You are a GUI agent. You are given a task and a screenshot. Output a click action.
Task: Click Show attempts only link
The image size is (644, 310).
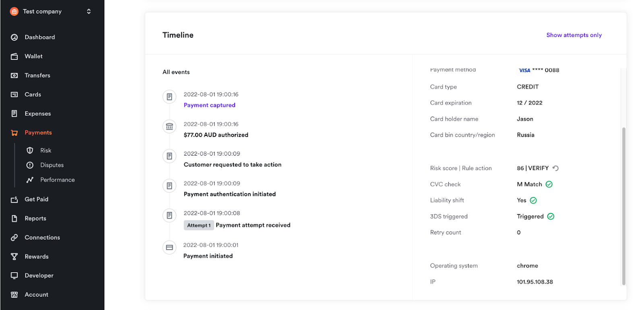[574, 35]
